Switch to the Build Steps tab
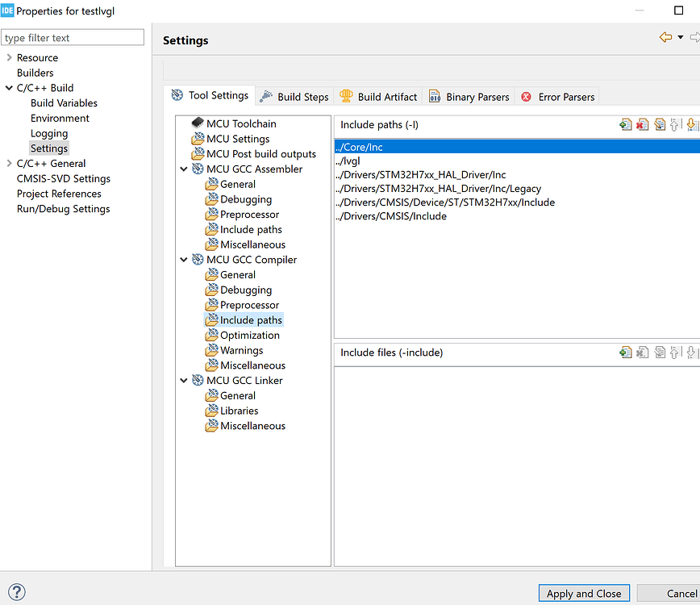 point(294,97)
